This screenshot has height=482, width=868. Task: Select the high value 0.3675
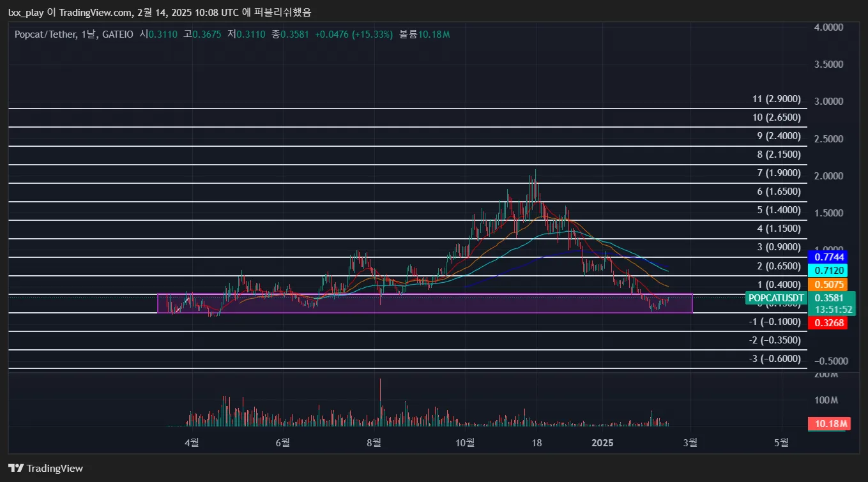point(207,34)
